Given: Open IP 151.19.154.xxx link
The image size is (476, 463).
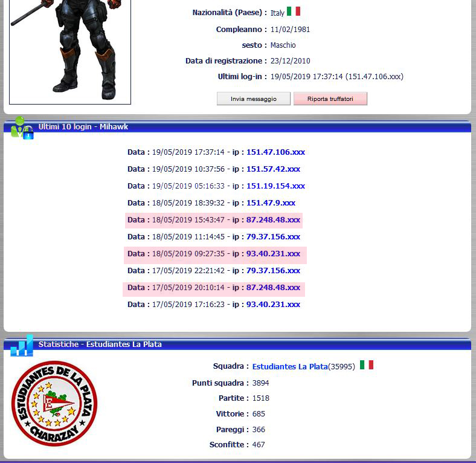Looking at the screenshot, I should (x=275, y=186).
